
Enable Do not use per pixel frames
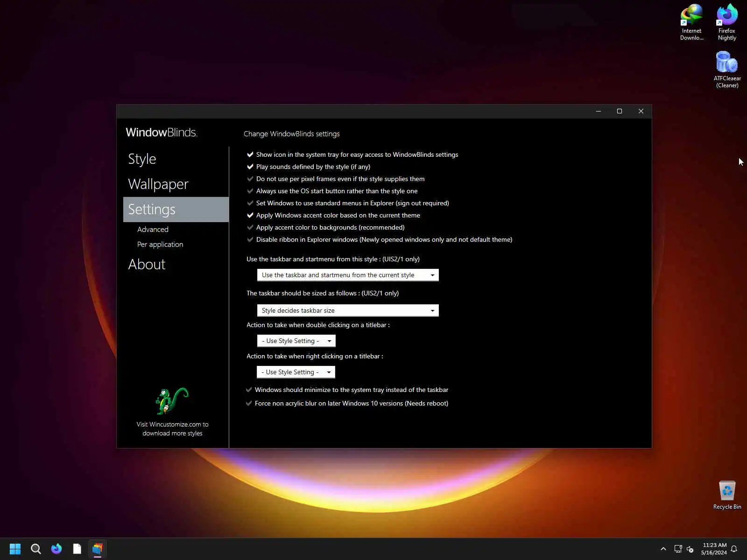tap(336, 179)
